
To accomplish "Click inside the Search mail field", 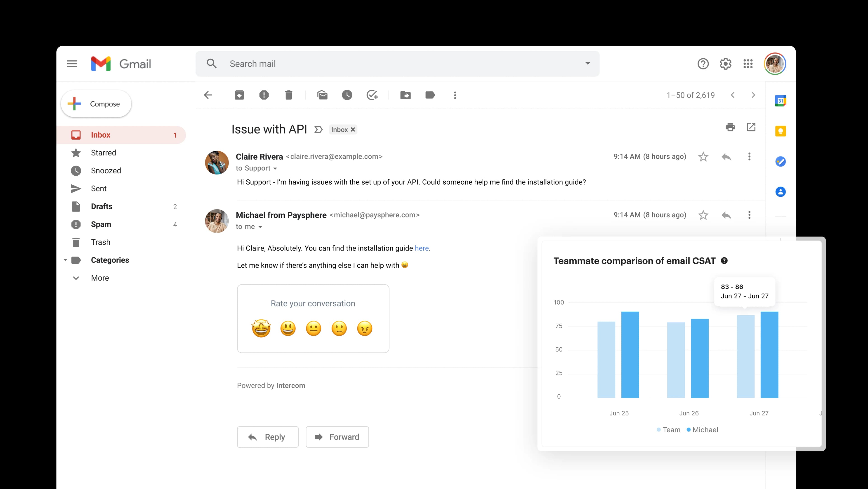I will click(x=371, y=63).
